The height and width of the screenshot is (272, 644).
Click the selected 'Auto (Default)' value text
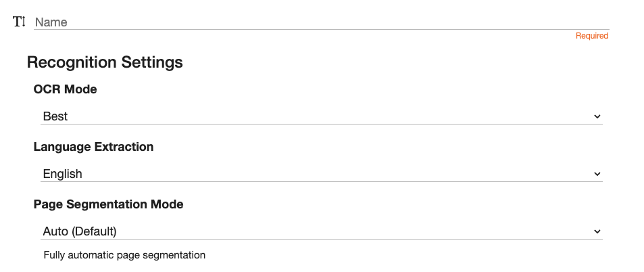point(80,231)
